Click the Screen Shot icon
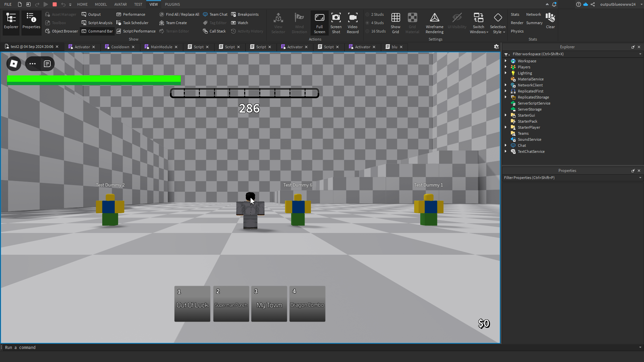Screen dimensions: 644x362 click(336, 18)
